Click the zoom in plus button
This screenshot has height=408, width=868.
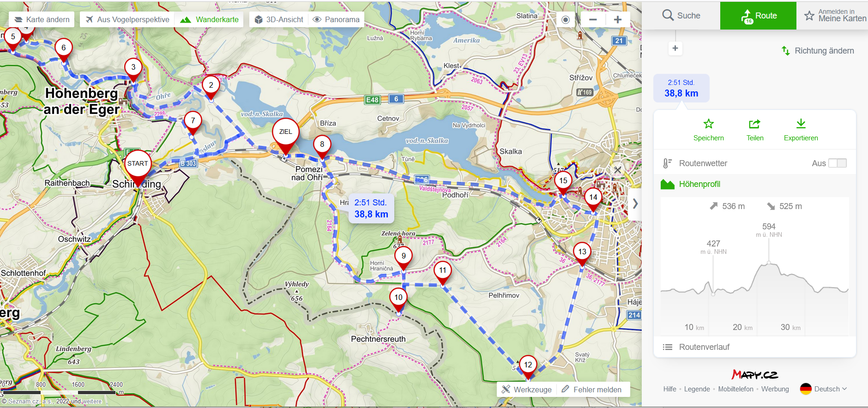click(617, 19)
